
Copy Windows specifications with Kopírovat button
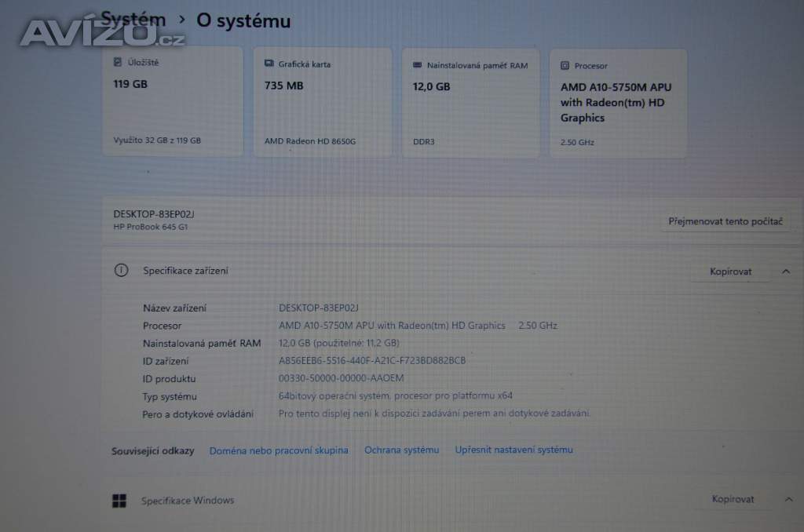pos(733,499)
